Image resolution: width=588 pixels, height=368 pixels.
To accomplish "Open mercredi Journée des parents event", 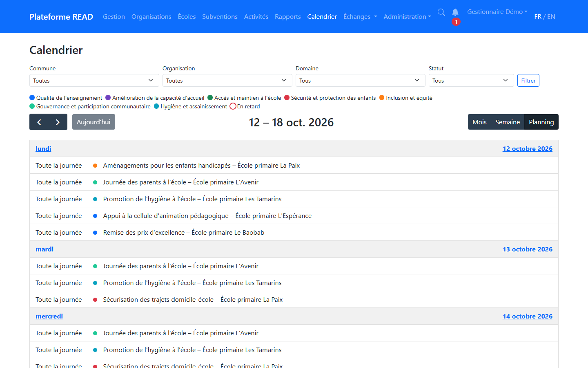I will [x=294, y=333].
